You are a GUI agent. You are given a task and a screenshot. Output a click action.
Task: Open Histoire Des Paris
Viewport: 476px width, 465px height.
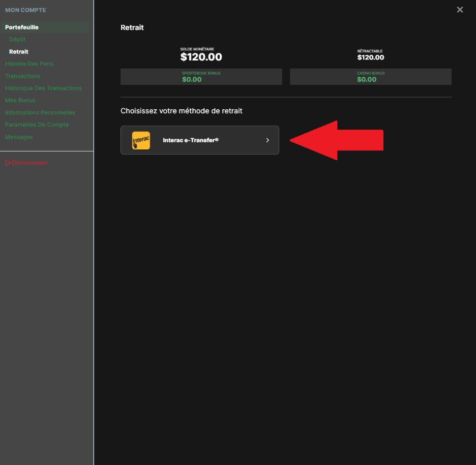pos(29,64)
